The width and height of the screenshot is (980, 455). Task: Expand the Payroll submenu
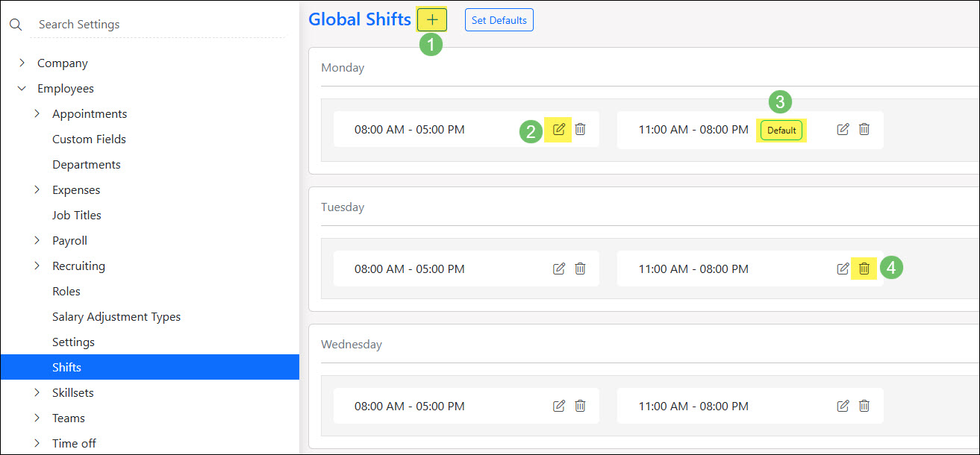point(37,241)
